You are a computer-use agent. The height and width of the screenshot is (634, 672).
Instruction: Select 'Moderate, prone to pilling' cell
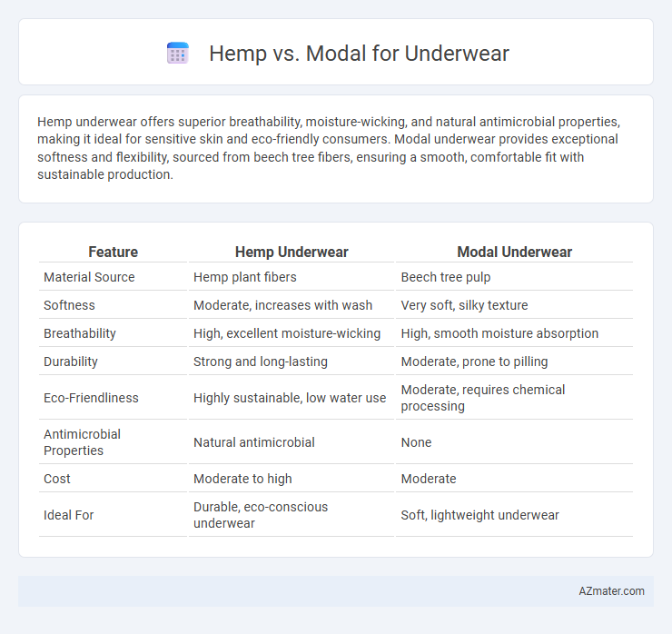[474, 362]
